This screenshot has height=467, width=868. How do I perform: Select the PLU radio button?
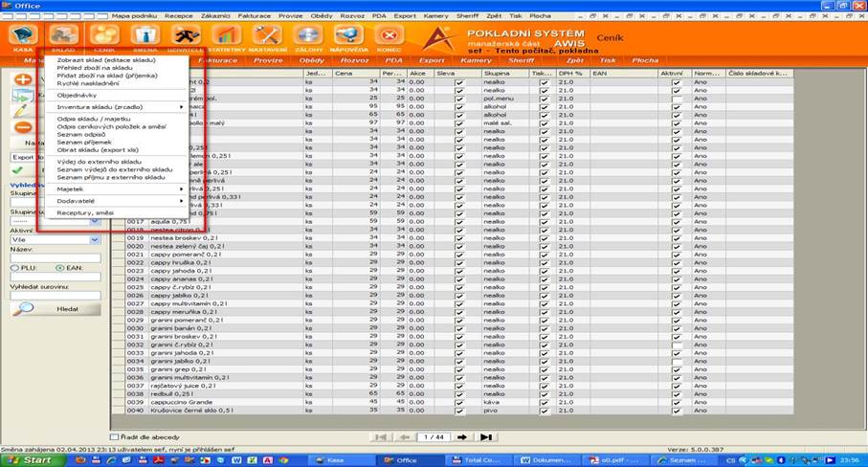tap(15, 268)
